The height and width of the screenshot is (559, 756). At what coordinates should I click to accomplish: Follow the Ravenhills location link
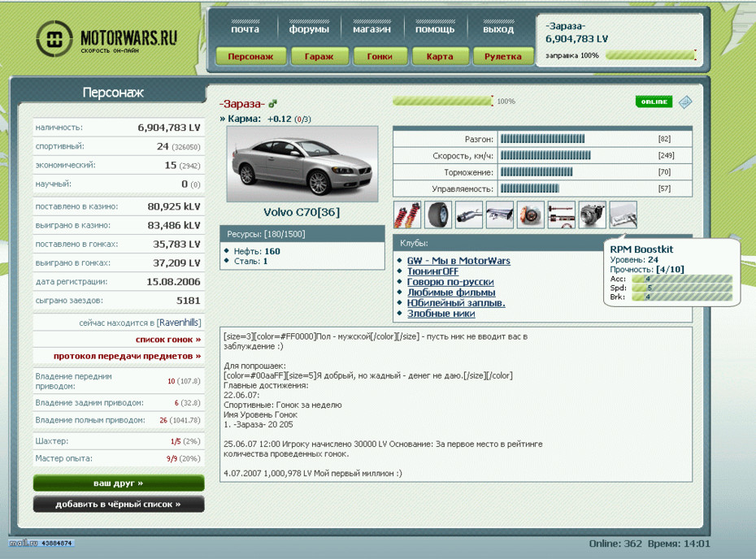(179, 323)
